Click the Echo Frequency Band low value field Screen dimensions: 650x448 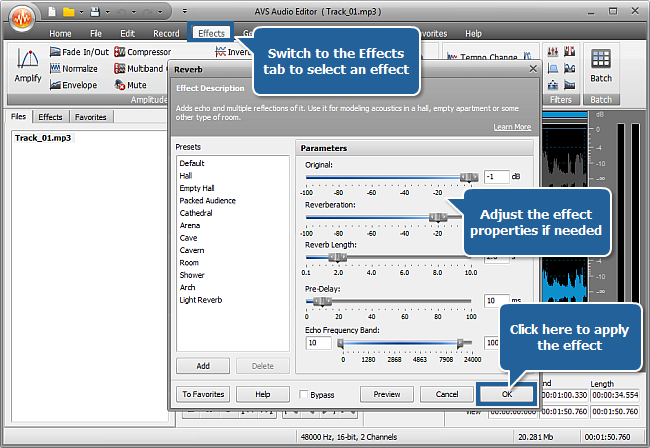coord(318,343)
